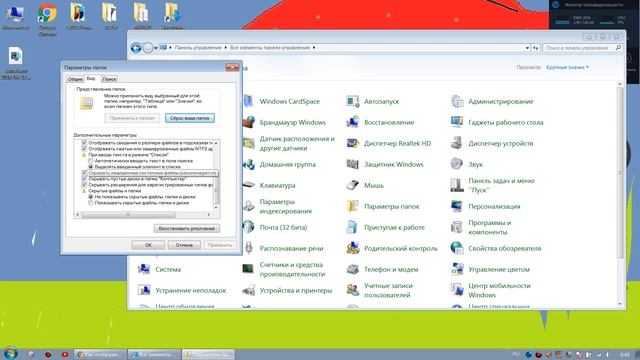
Task: Go back in Control Panel window
Action: click(136, 48)
